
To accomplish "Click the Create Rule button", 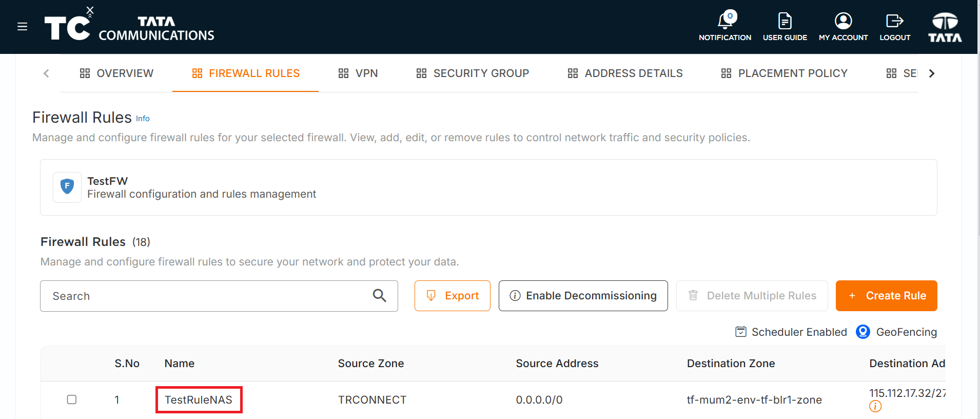I will (x=887, y=296).
